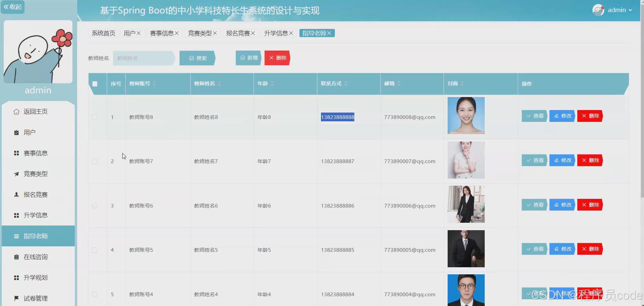
Task: Click the flag icon beside 试卷管理
Action: pos(16,298)
